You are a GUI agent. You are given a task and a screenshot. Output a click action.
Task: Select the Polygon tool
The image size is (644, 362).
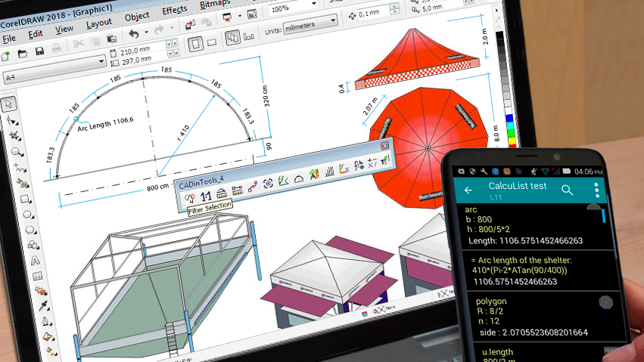point(30,230)
